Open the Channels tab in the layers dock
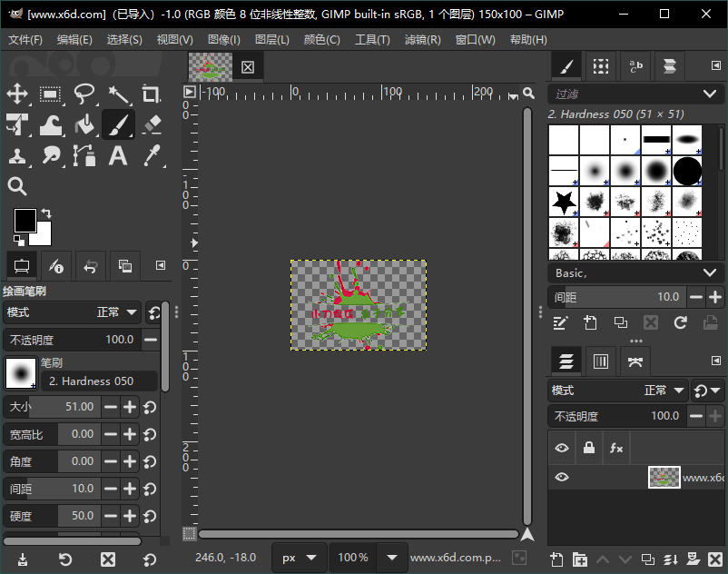 click(x=600, y=361)
